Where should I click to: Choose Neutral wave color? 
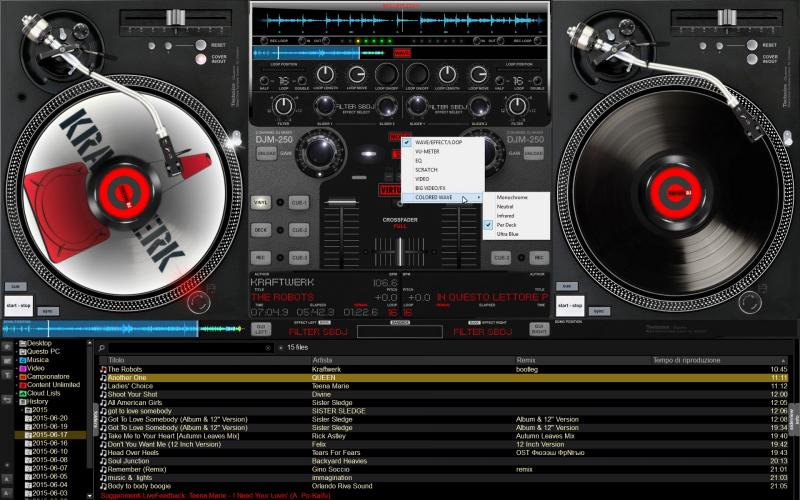tap(505, 207)
